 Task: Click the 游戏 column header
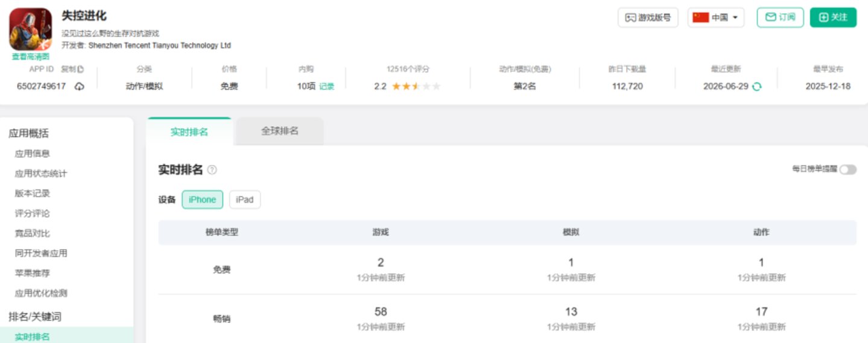click(x=381, y=232)
